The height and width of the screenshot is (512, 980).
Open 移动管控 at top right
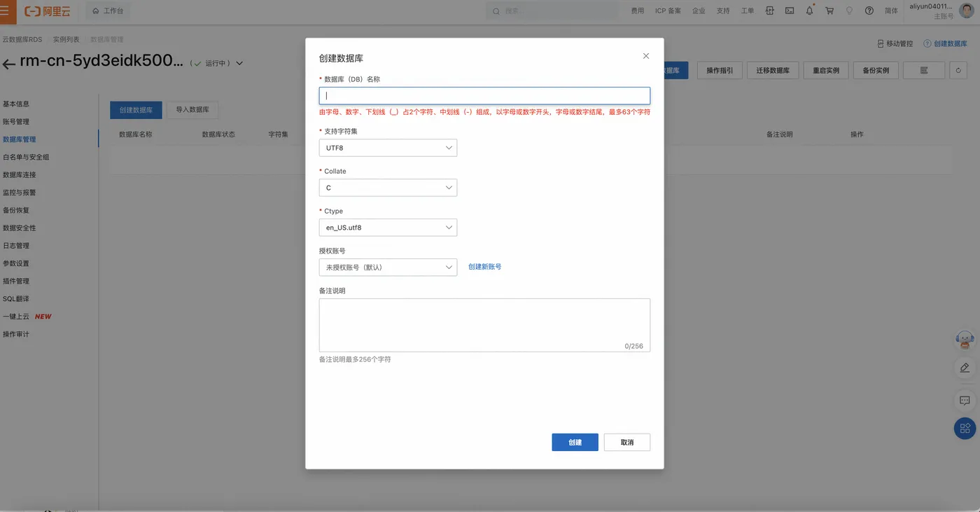895,43
